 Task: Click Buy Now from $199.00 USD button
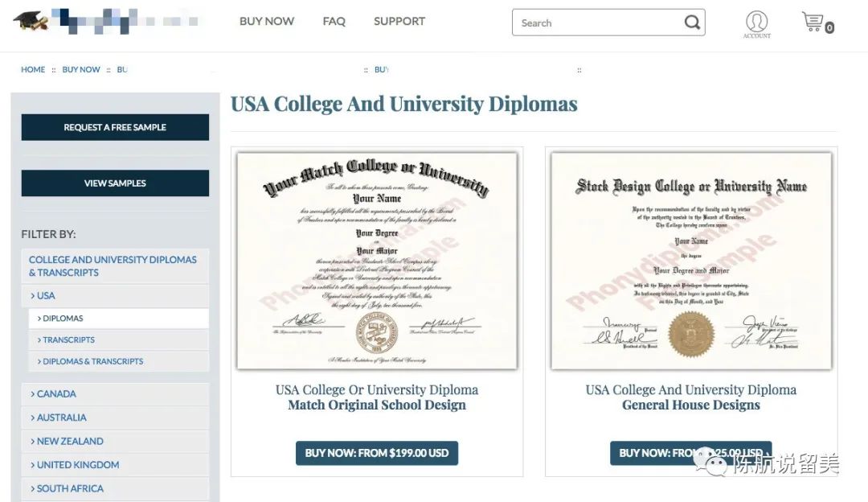click(377, 453)
